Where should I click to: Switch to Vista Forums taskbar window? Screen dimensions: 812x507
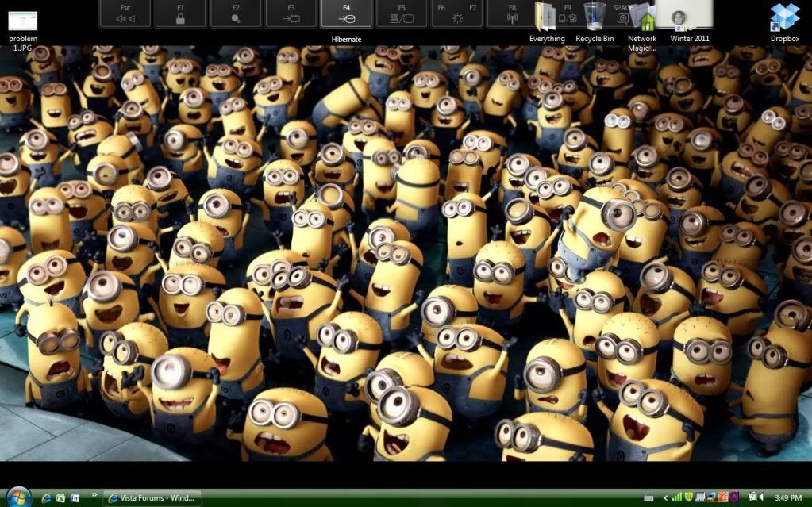coord(152,498)
